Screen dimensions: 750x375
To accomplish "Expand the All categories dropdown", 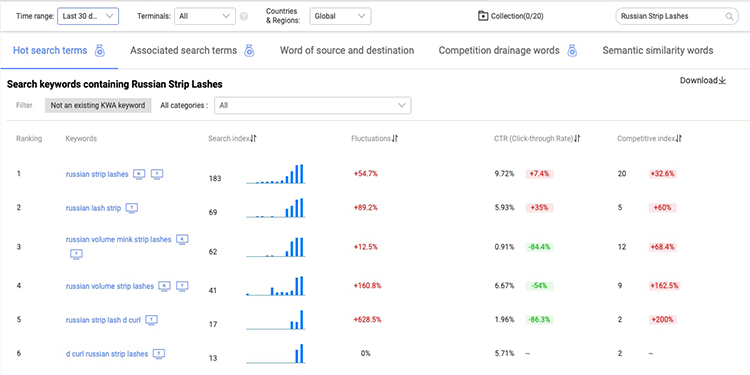I will [x=312, y=105].
